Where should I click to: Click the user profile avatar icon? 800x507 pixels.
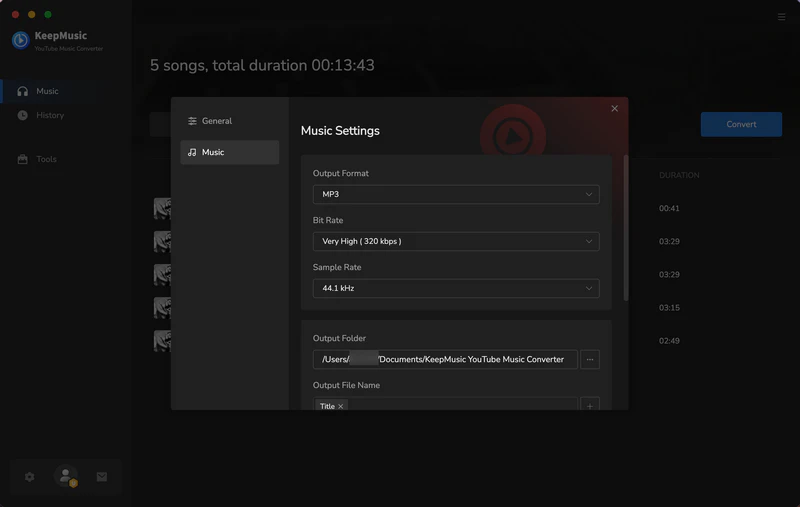pyautogui.click(x=66, y=477)
